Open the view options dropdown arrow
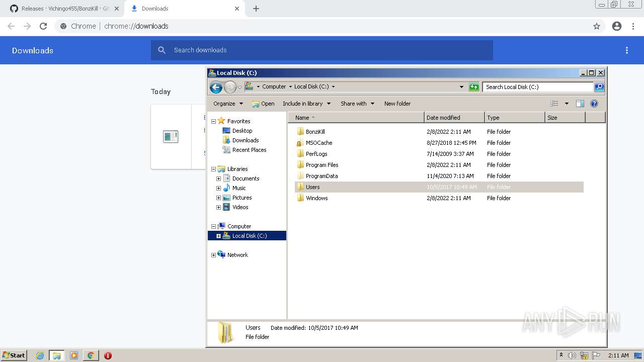The width and height of the screenshot is (644, 362). (567, 104)
